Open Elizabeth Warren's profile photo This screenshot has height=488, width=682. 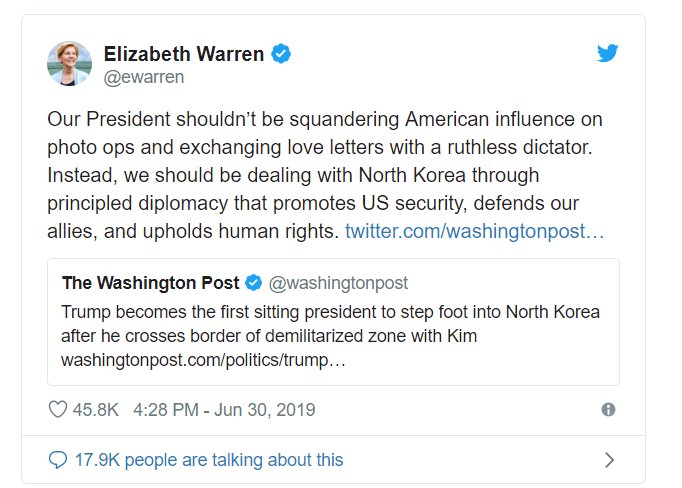70,64
